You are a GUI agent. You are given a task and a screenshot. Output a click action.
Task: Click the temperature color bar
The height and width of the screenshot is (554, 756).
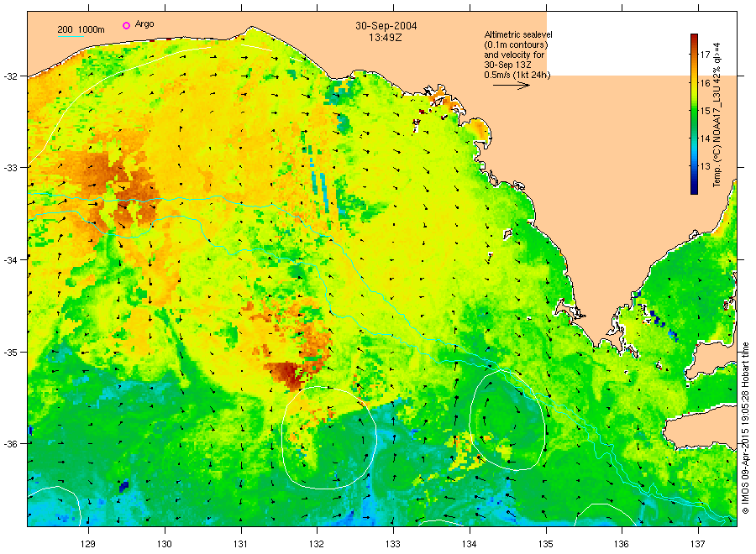tap(694, 114)
